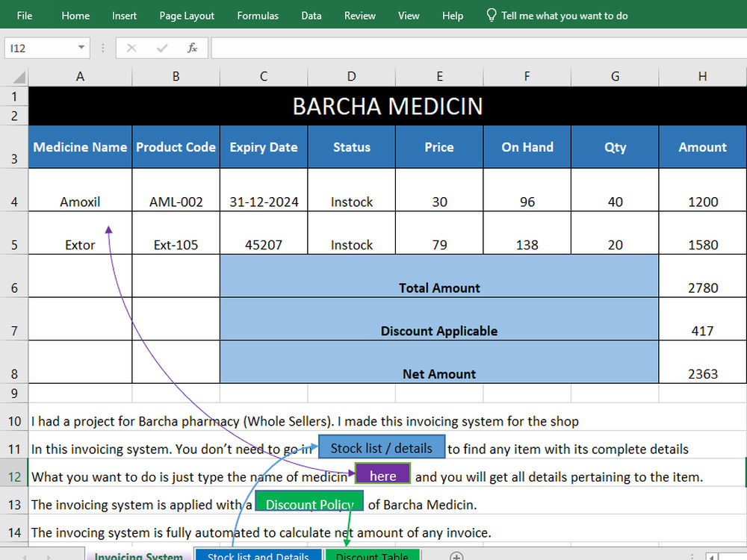Select column C header

coord(264,76)
